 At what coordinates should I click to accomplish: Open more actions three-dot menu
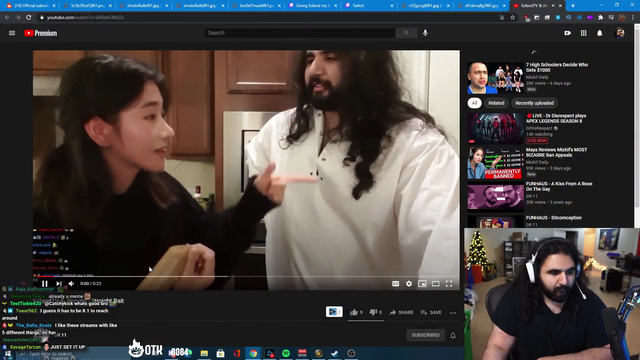(x=453, y=313)
